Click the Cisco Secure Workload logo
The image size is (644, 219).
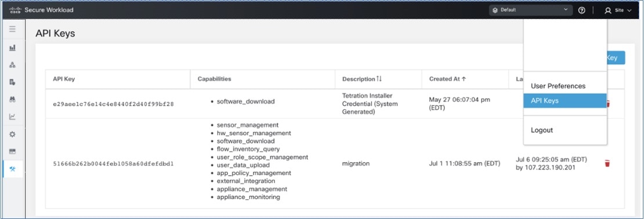41,10
